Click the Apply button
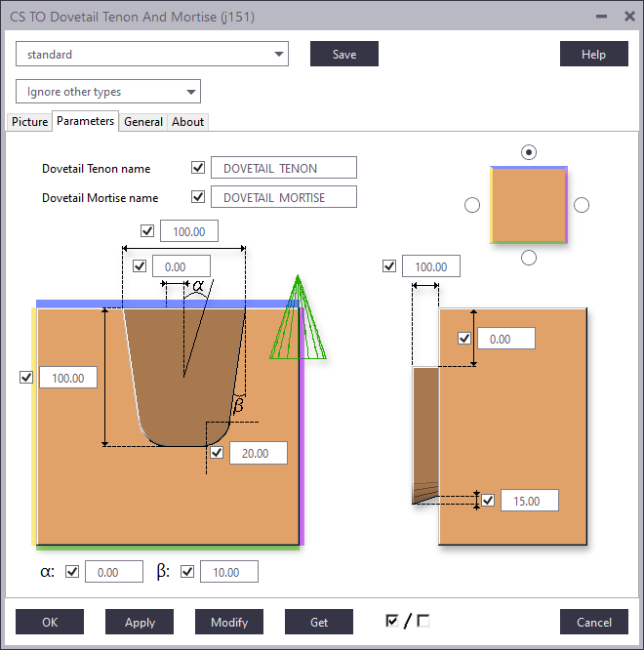Screen dimensions: 644x650 click(x=140, y=622)
